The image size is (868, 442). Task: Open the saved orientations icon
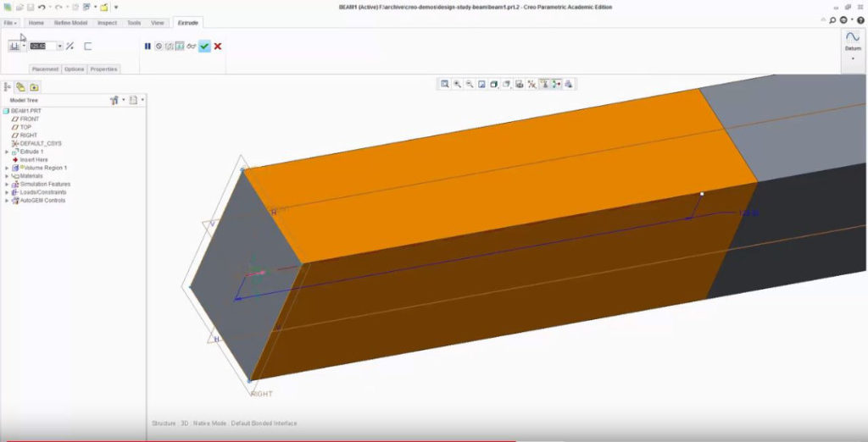click(x=507, y=84)
